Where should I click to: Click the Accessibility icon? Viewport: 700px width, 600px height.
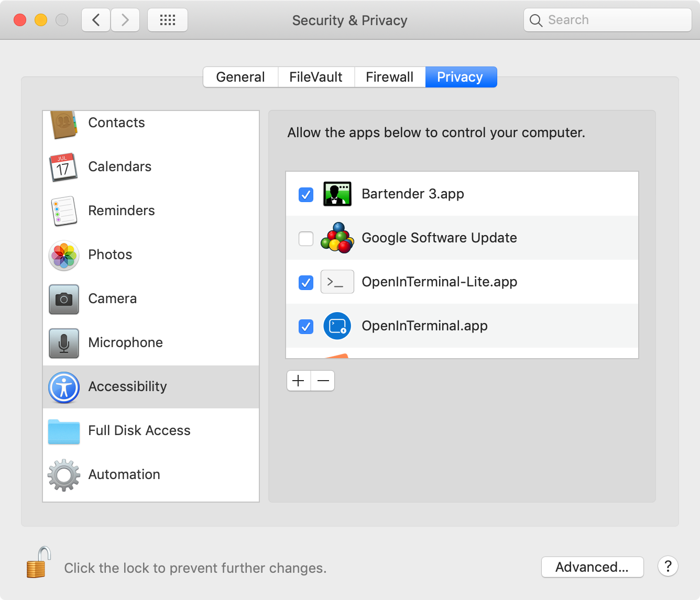63,387
